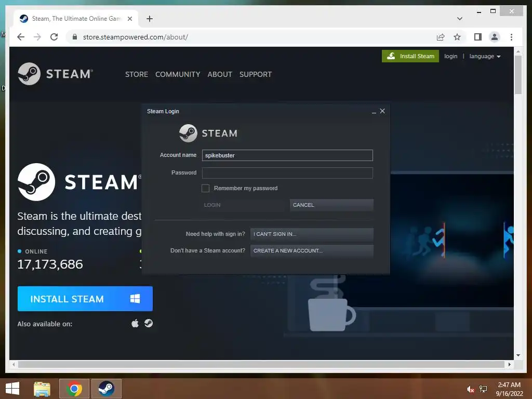
Task: Click the LOGIN button in dialog
Action: coord(243,205)
